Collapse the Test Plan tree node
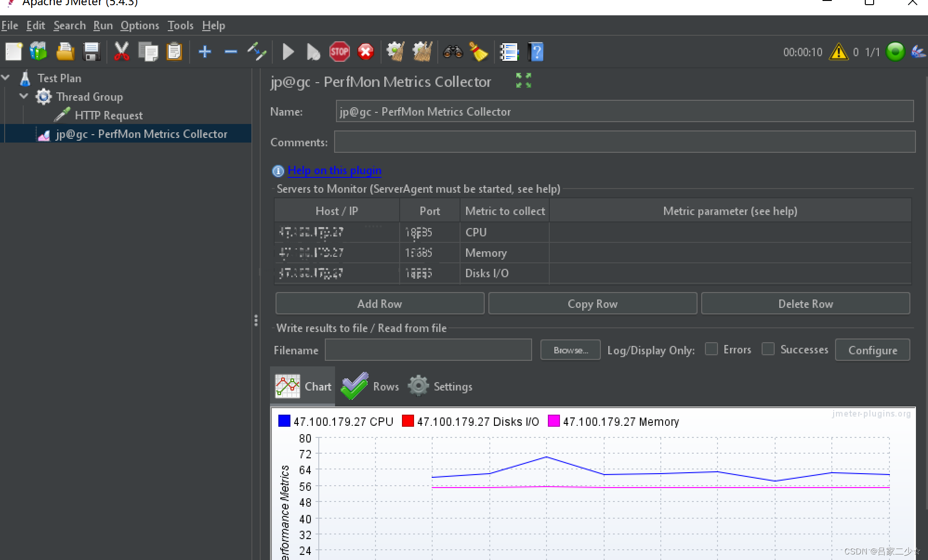 click(x=6, y=78)
